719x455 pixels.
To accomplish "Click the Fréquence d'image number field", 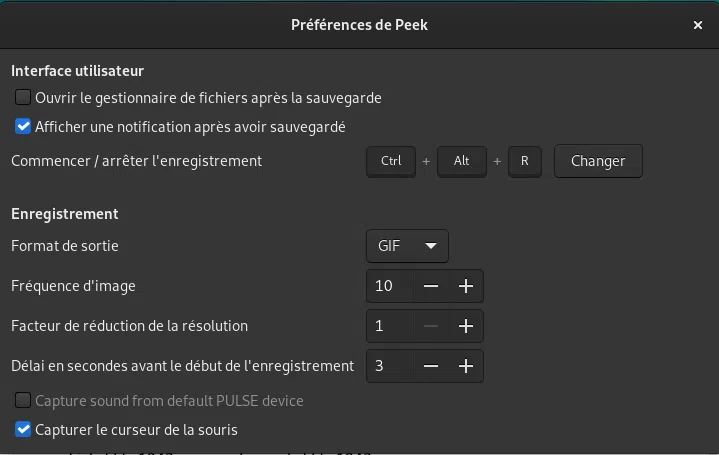I will coord(390,286).
